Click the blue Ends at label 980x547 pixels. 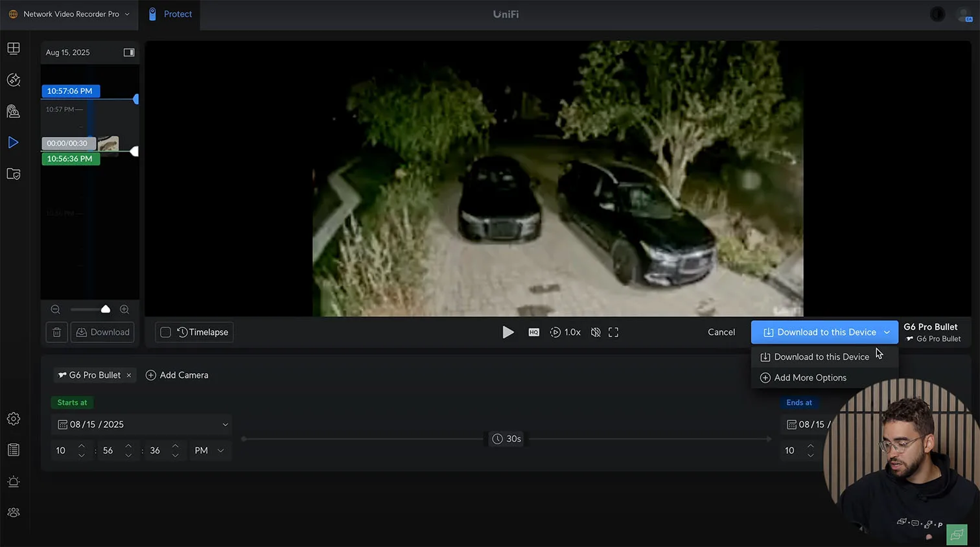[x=799, y=402]
